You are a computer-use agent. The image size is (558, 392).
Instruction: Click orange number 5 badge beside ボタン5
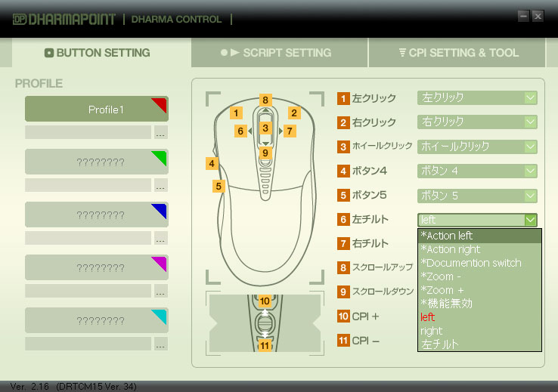[x=343, y=195]
